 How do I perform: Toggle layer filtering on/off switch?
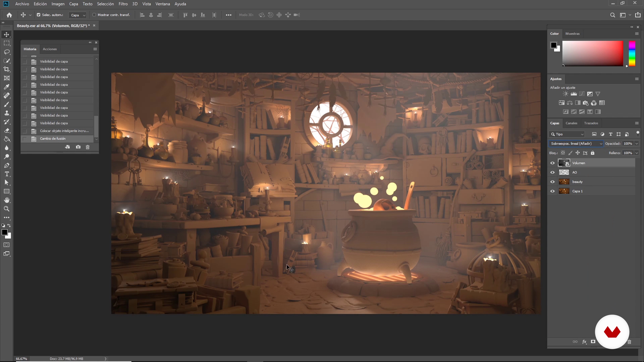638,134
